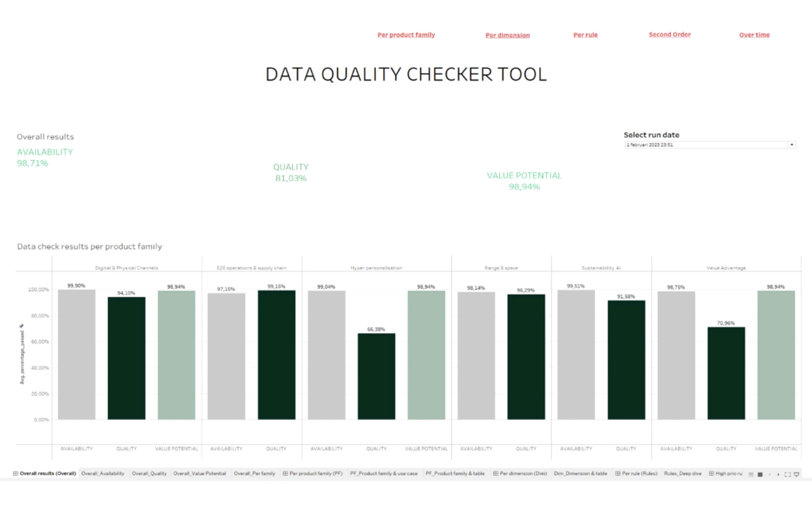The height and width of the screenshot is (508, 812).
Task: Switch to Overall results (Overall) tab
Action: tap(44, 473)
